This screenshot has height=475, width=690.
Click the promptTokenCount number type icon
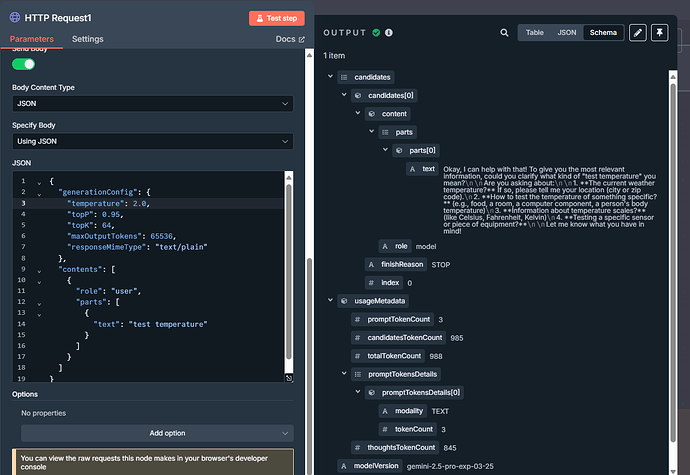click(358, 320)
